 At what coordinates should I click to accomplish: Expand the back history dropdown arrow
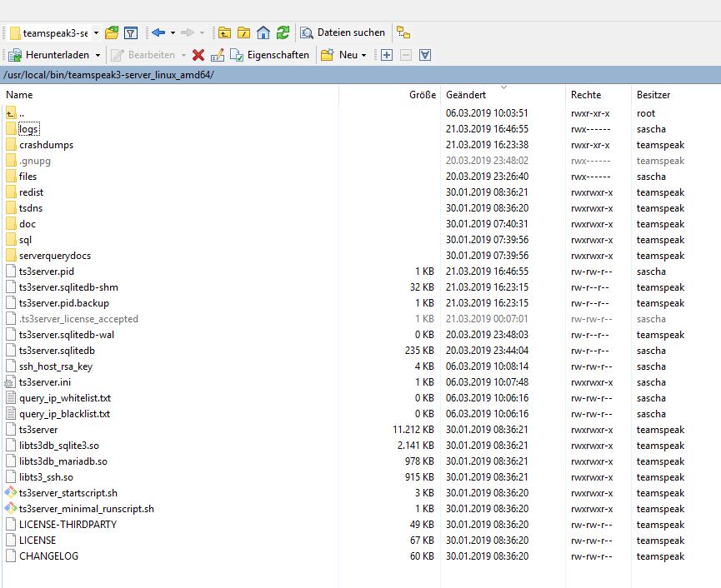tap(173, 33)
